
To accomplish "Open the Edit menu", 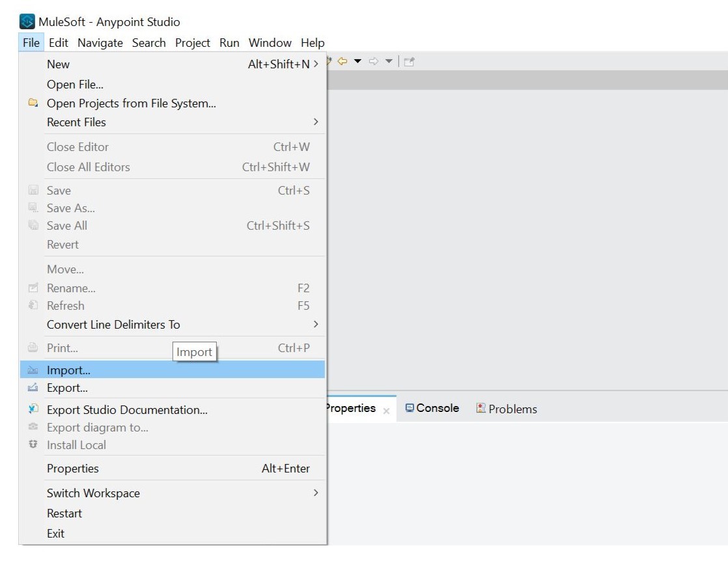I will click(x=58, y=43).
